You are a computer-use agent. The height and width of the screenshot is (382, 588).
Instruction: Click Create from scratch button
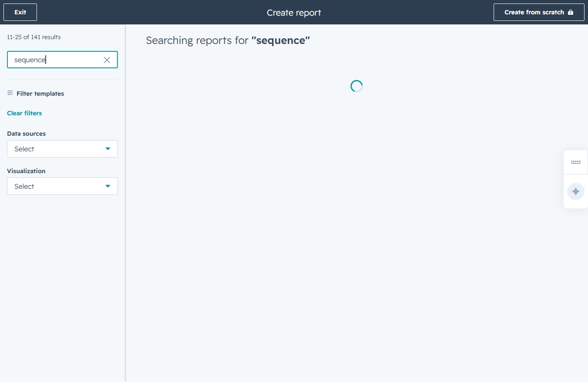(x=539, y=12)
